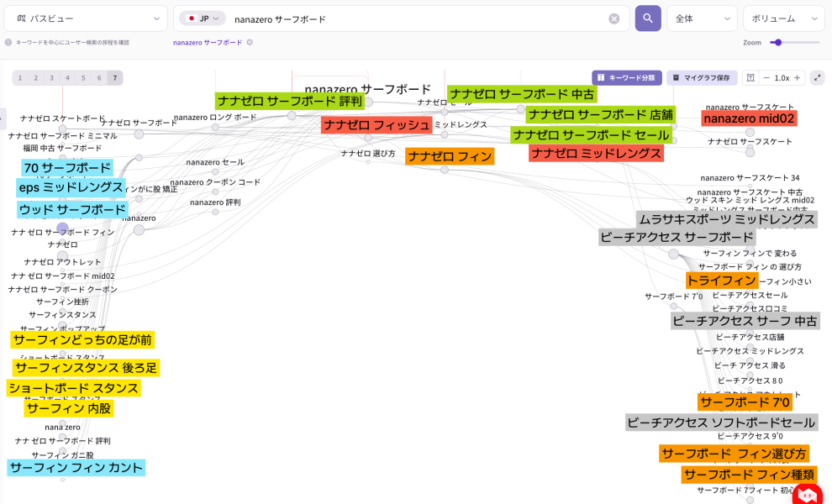Click the nanazero セール node label

pyautogui.click(x=215, y=162)
